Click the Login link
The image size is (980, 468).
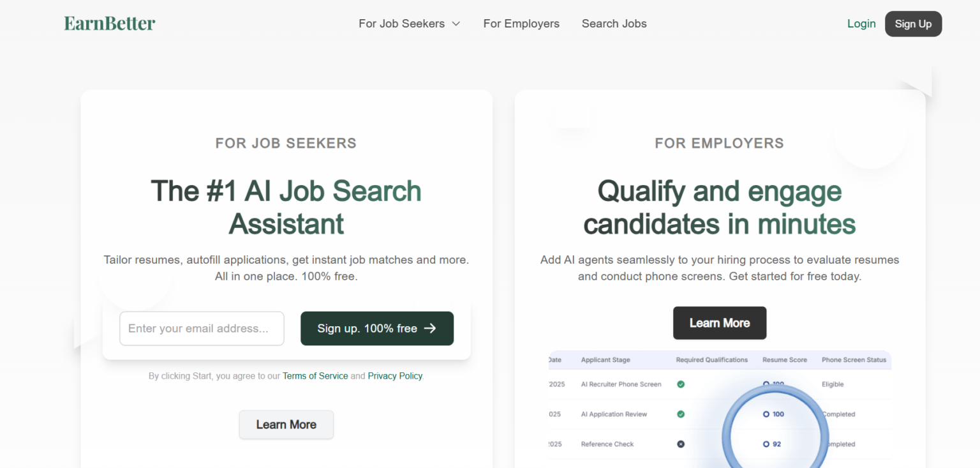861,24
